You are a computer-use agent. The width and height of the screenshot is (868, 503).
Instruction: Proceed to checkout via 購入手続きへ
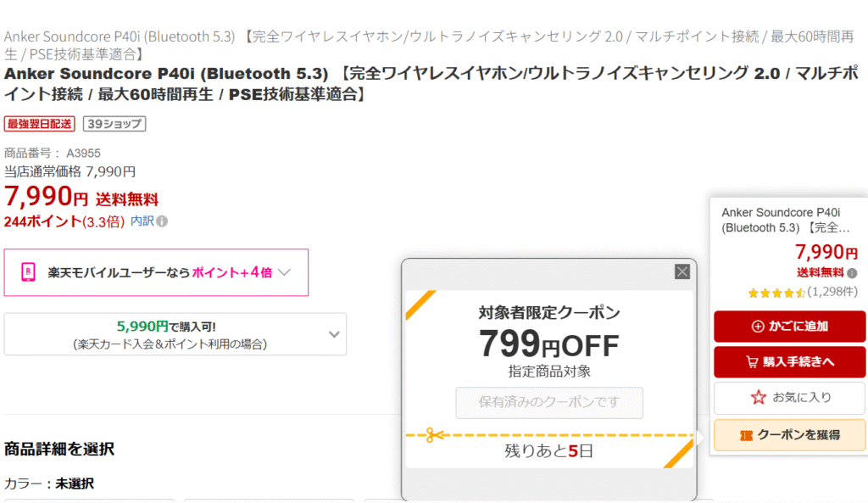point(789,362)
